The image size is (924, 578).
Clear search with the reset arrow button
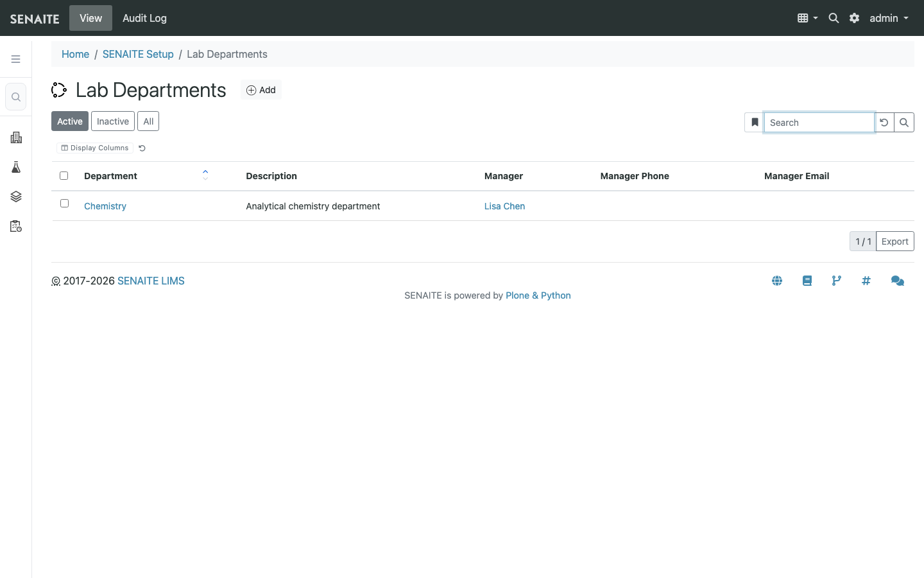click(x=884, y=122)
